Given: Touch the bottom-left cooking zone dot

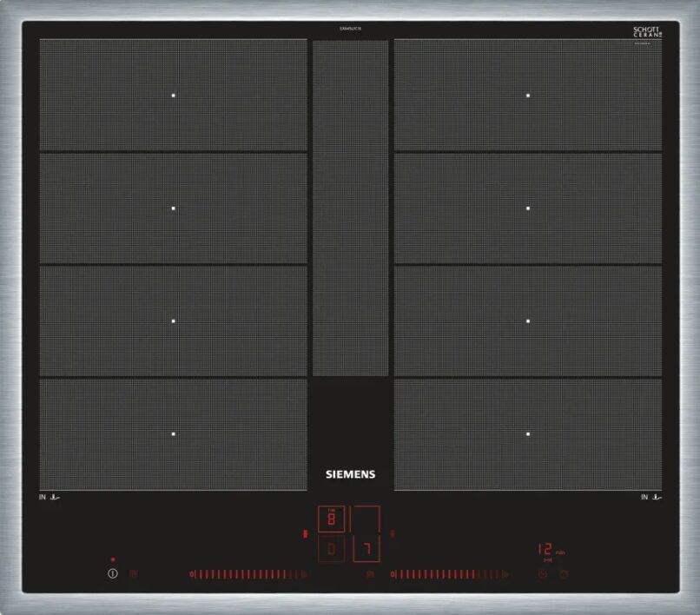Looking at the screenshot, I should [173, 433].
